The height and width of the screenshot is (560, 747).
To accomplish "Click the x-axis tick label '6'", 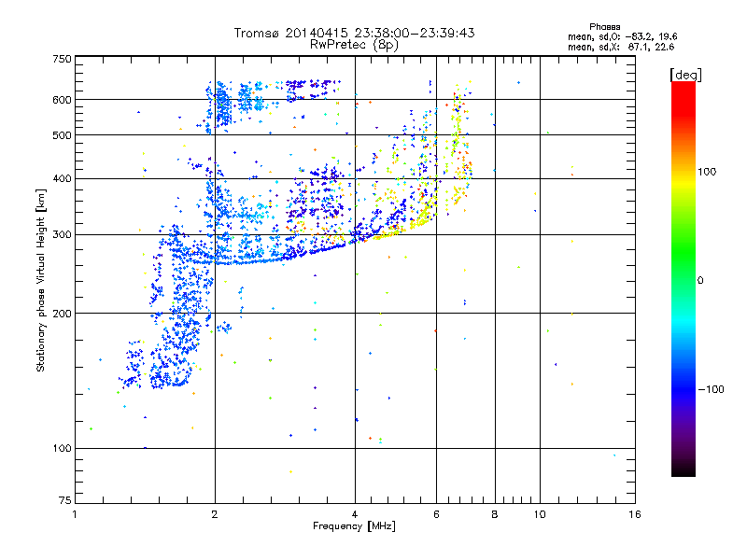I will [436, 514].
